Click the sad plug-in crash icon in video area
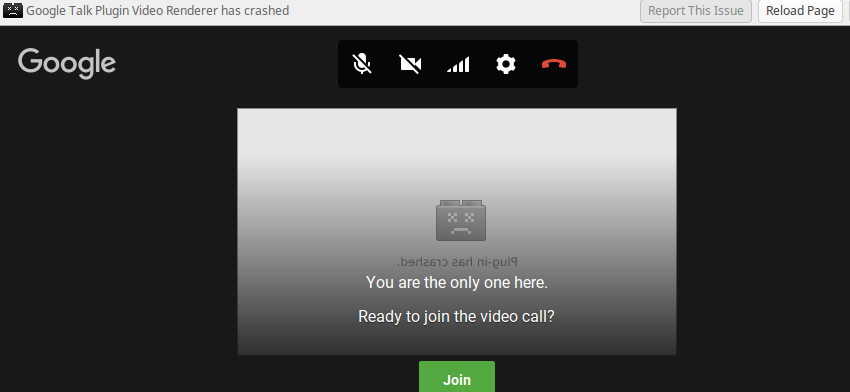850x392 pixels. click(x=461, y=220)
